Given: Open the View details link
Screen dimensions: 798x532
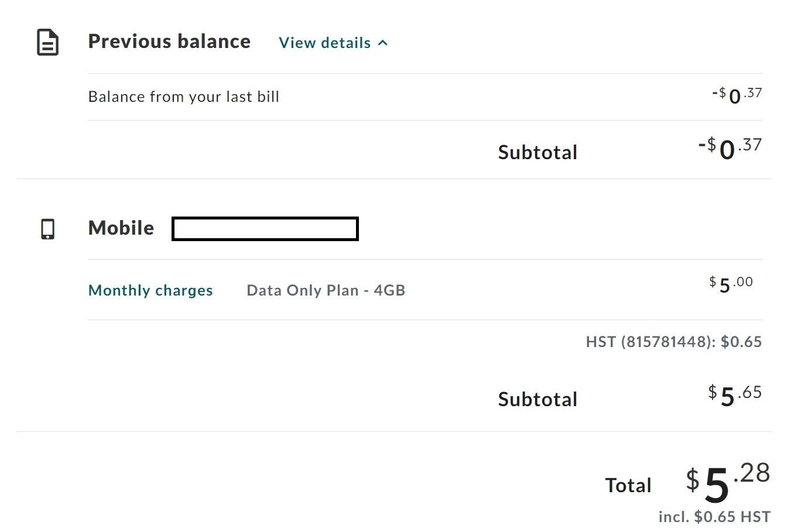Looking at the screenshot, I should (325, 42).
